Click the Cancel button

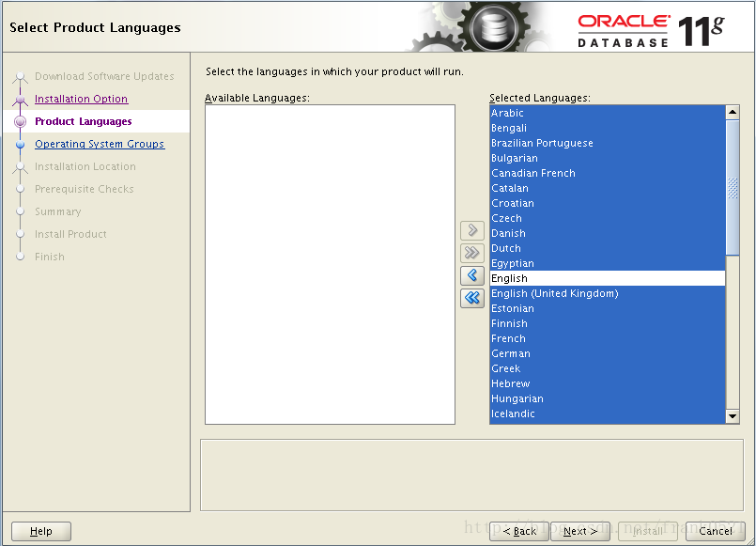716,531
